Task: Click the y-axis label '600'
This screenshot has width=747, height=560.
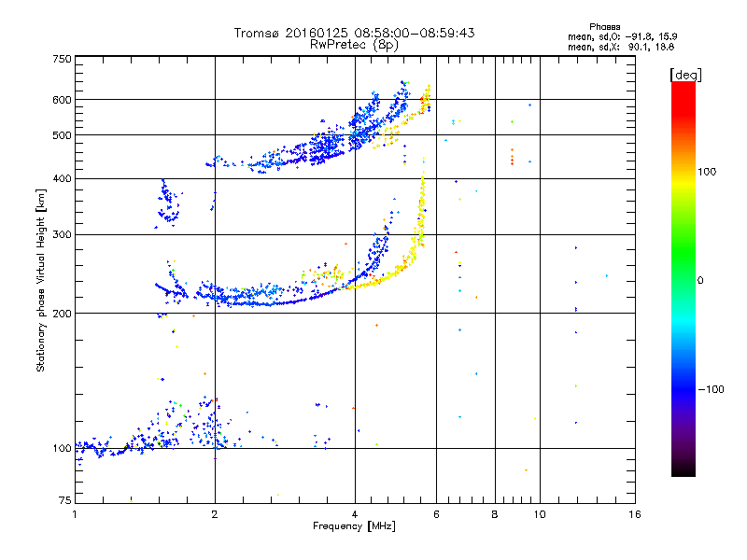Action: click(62, 100)
